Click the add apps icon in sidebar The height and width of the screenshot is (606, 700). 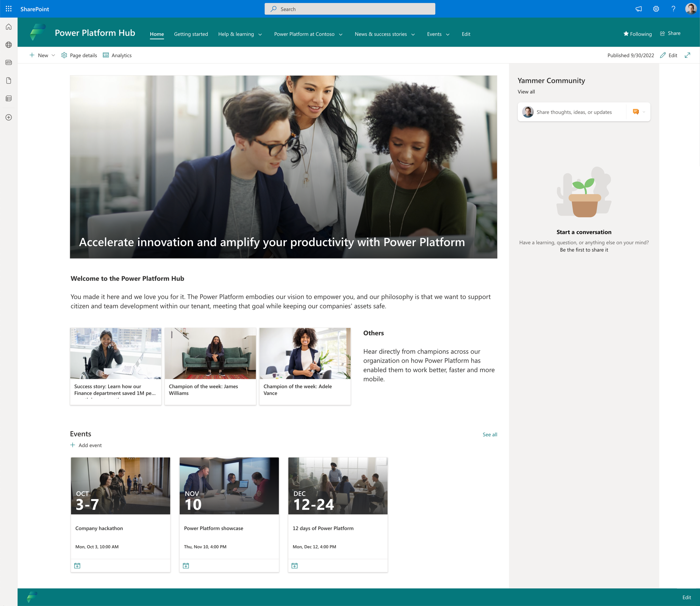[x=9, y=117]
